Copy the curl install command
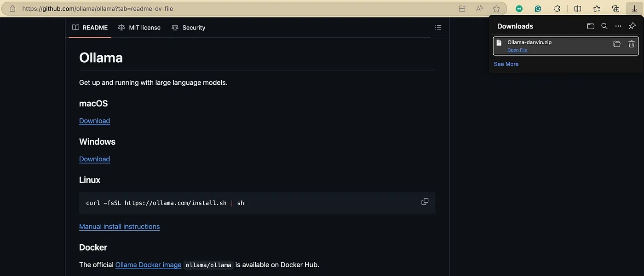 [425, 201]
